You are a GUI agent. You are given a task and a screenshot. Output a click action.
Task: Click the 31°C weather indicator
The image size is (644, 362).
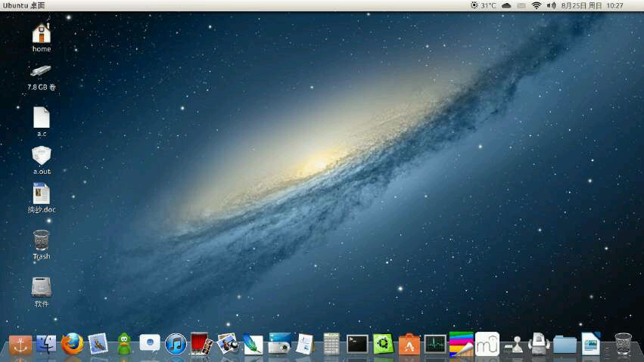[x=483, y=5]
